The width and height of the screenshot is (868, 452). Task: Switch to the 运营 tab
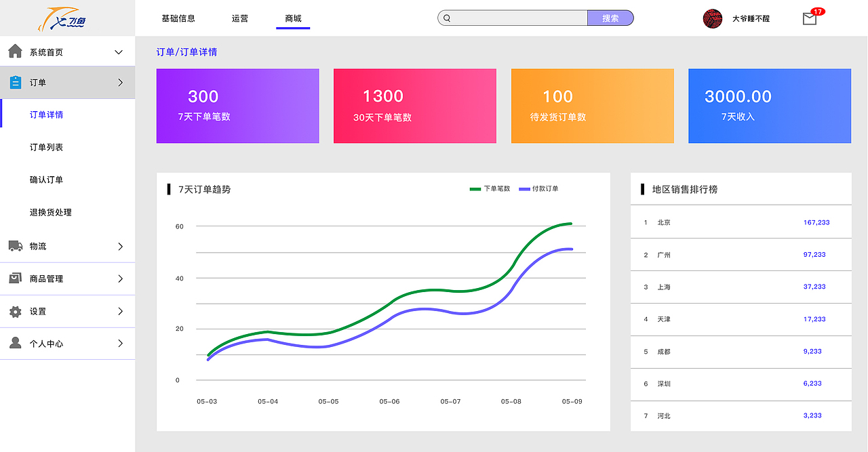pos(239,18)
